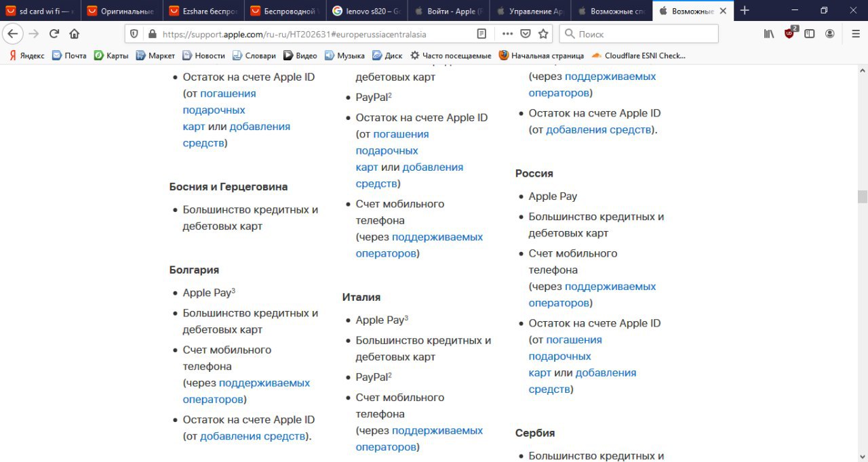Open the Яндекс bookmark

click(x=27, y=56)
